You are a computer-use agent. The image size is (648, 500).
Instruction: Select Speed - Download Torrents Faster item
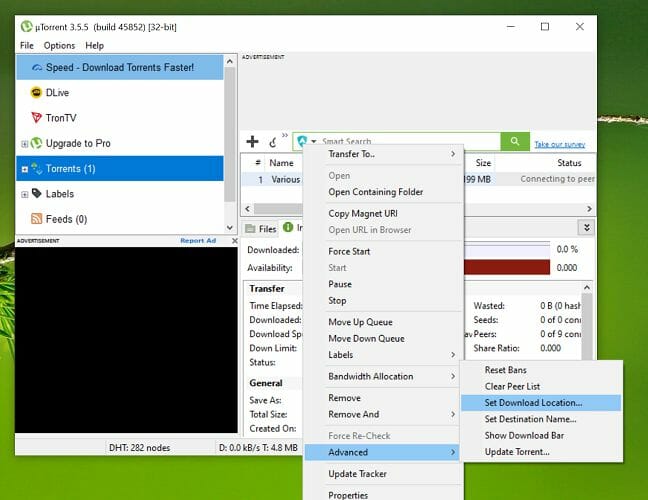click(120, 67)
